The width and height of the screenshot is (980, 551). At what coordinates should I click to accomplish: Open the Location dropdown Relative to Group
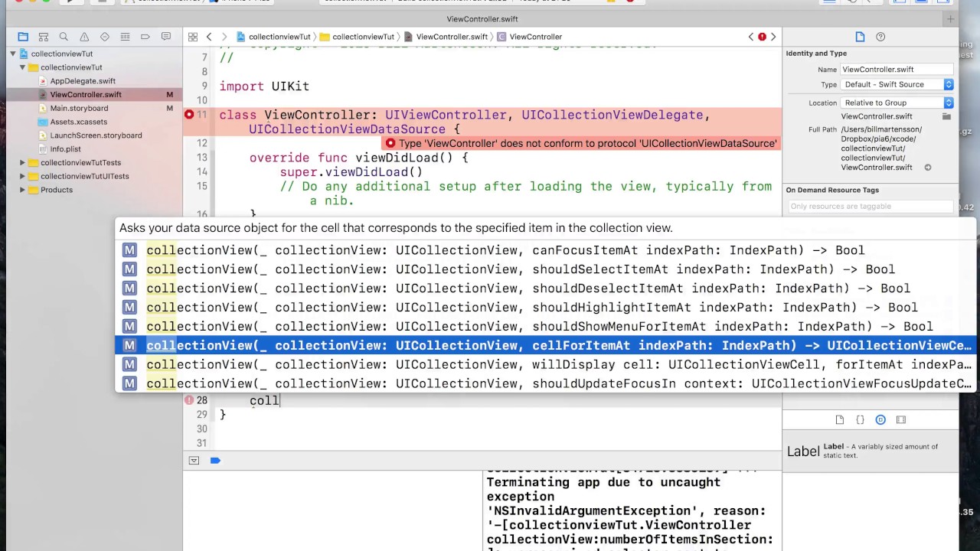(897, 103)
